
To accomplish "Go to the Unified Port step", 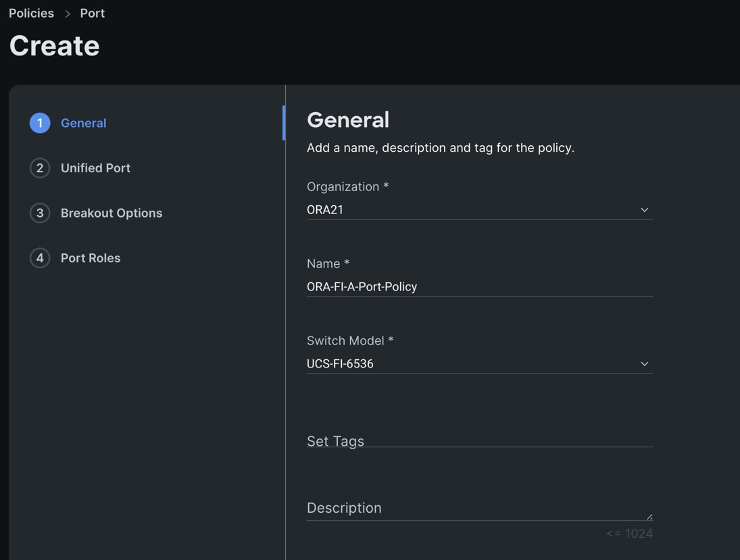I will tap(95, 168).
